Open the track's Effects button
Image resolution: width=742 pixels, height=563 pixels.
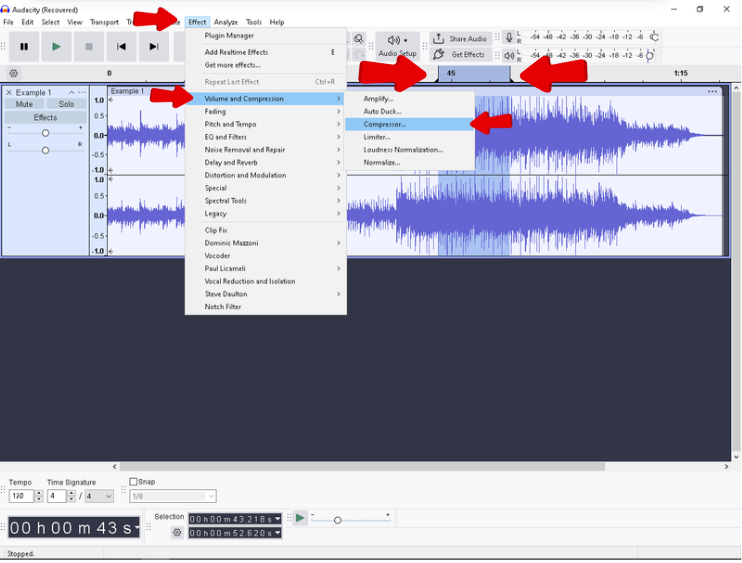pos(45,117)
